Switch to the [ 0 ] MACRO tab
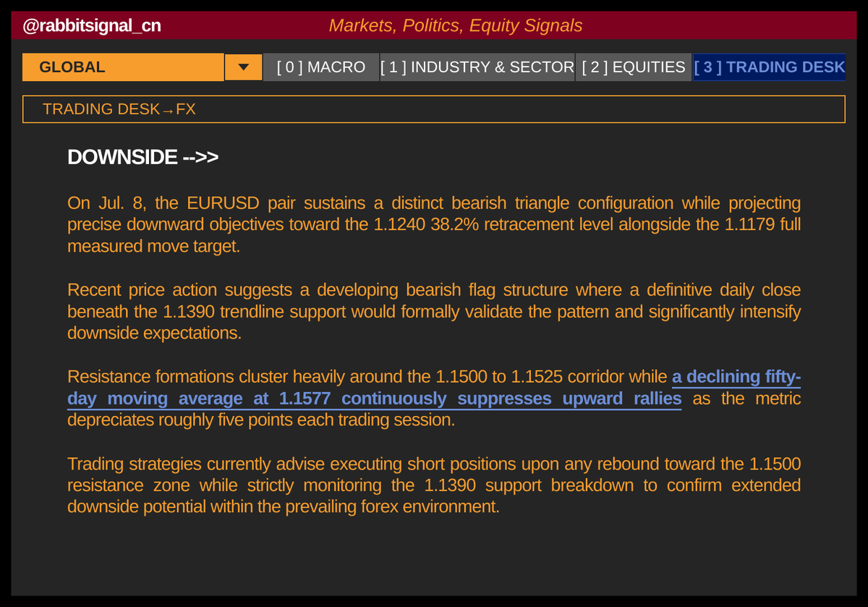 [321, 67]
